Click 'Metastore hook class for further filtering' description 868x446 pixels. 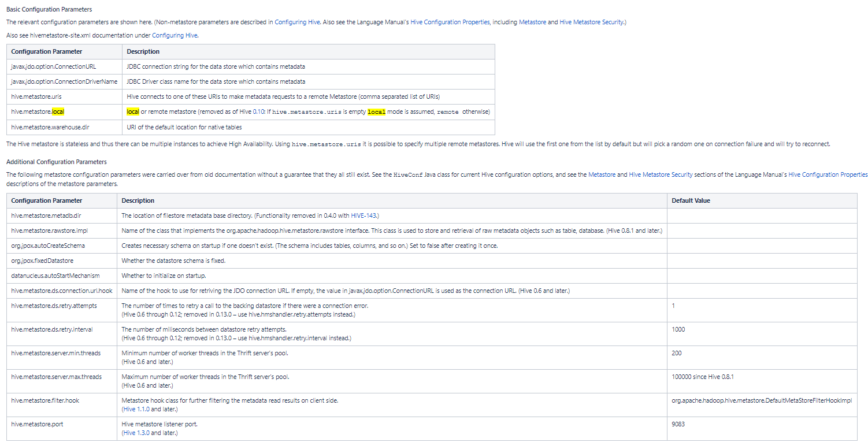[x=229, y=400]
